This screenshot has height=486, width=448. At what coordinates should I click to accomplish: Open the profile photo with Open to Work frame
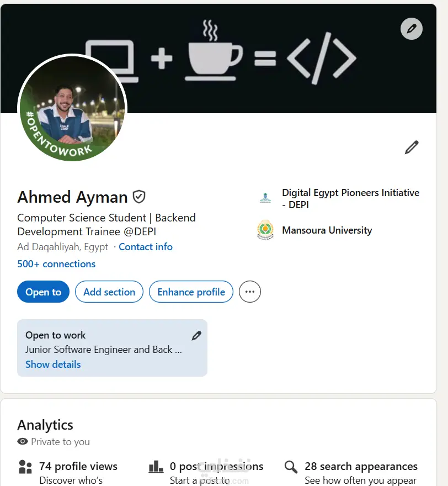coord(72,108)
